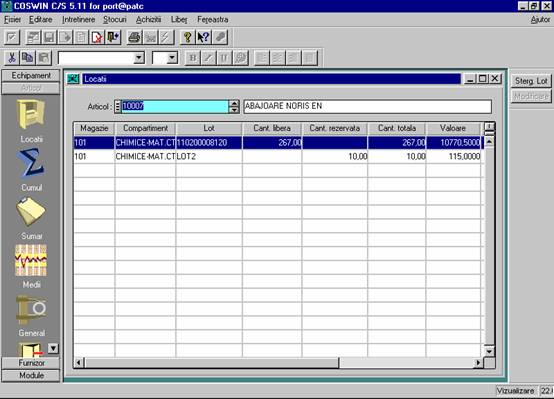Click the grayed export arrow toolbar icon
The width and height of the screenshot is (554, 399).
[x=65, y=37]
